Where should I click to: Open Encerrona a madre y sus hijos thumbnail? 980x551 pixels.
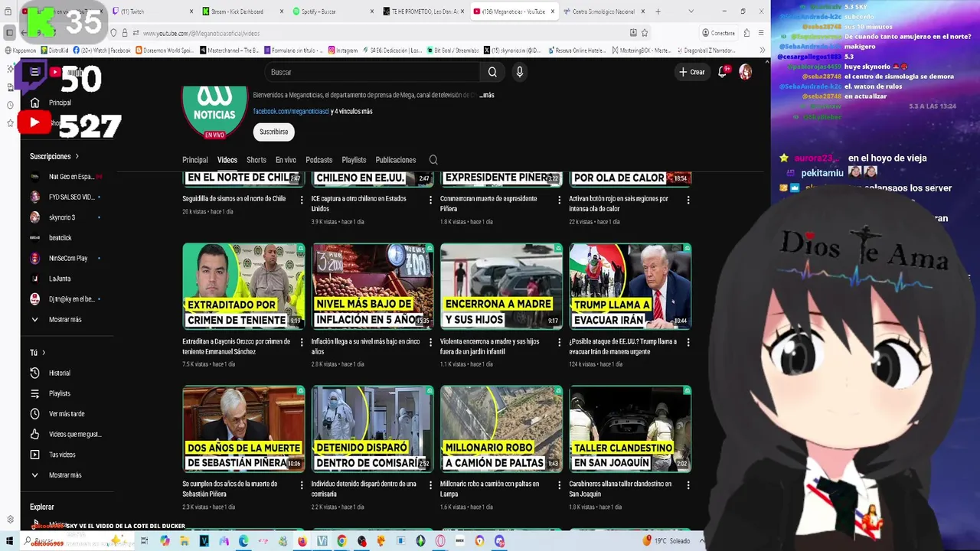pyautogui.click(x=501, y=286)
